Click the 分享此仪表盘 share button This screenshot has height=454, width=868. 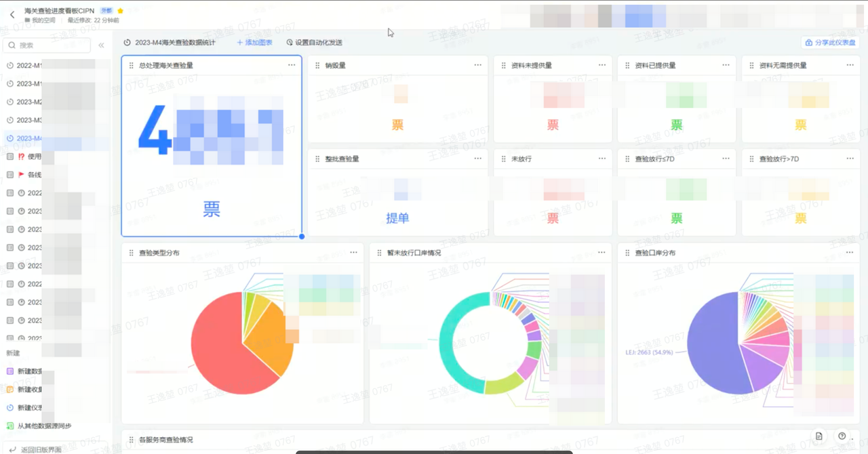point(830,43)
